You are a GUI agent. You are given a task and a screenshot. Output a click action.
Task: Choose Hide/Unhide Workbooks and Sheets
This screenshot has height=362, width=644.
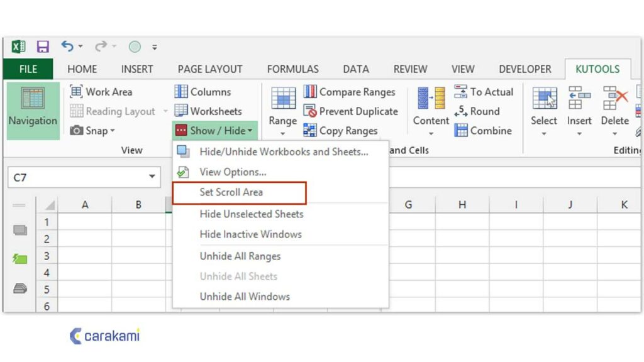pos(280,151)
